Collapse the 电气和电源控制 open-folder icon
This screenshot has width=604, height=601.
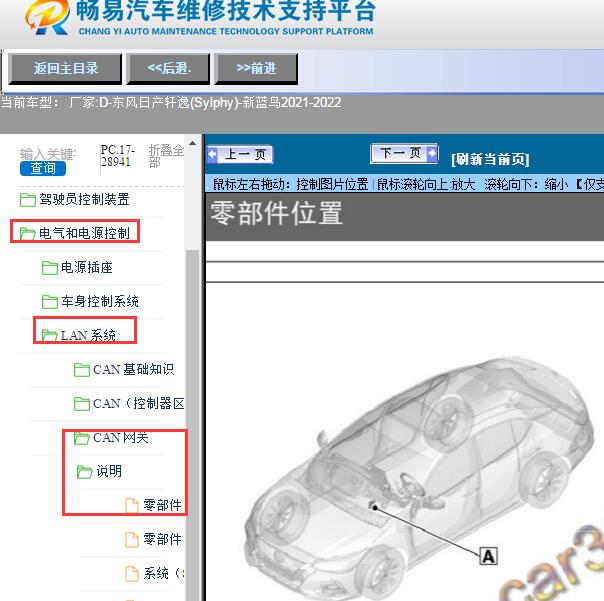28,233
